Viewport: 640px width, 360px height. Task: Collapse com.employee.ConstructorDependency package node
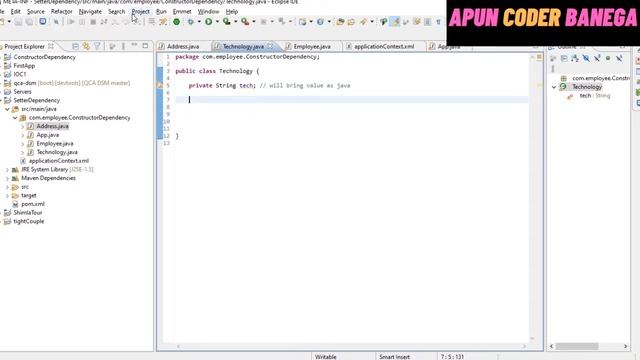tap(15, 118)
